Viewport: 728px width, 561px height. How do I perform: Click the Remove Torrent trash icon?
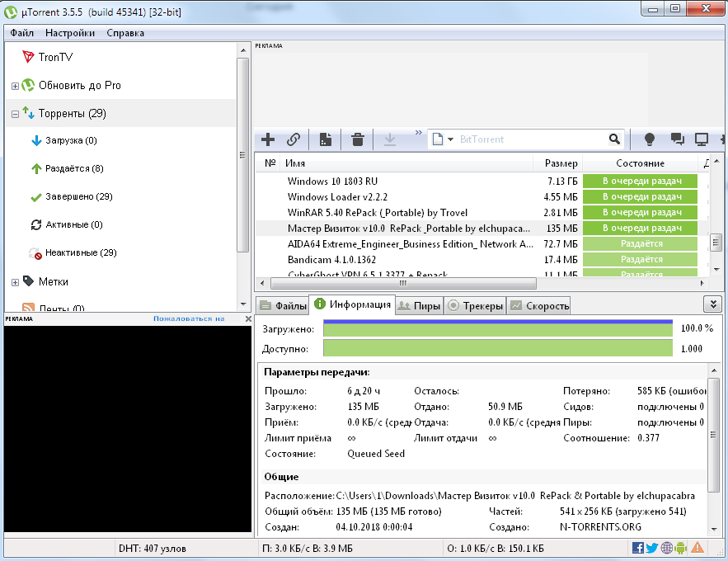click(358, 139)
